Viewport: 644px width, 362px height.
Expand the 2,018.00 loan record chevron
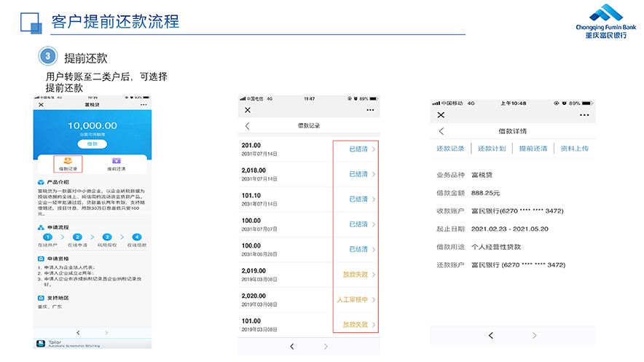(x=374, y=174)
